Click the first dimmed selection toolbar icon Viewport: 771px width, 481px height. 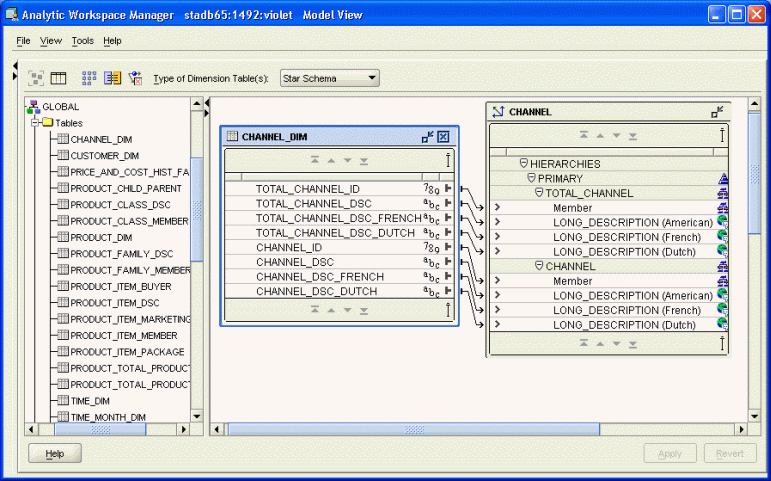[x=36, y=78]
